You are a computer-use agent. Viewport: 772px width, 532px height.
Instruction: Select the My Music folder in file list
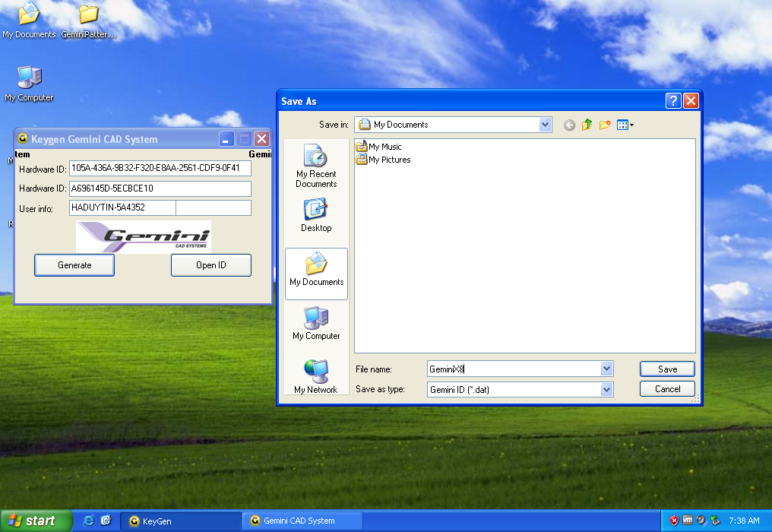(378, 146)
